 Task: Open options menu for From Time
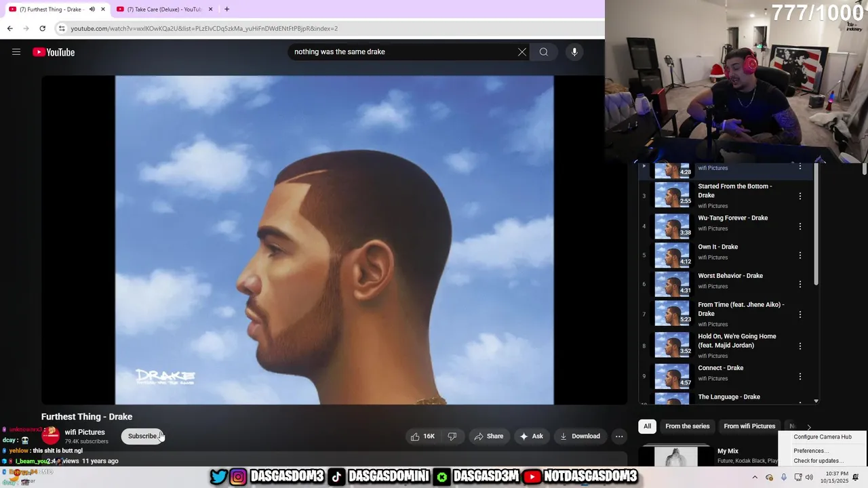coord(800,314)
